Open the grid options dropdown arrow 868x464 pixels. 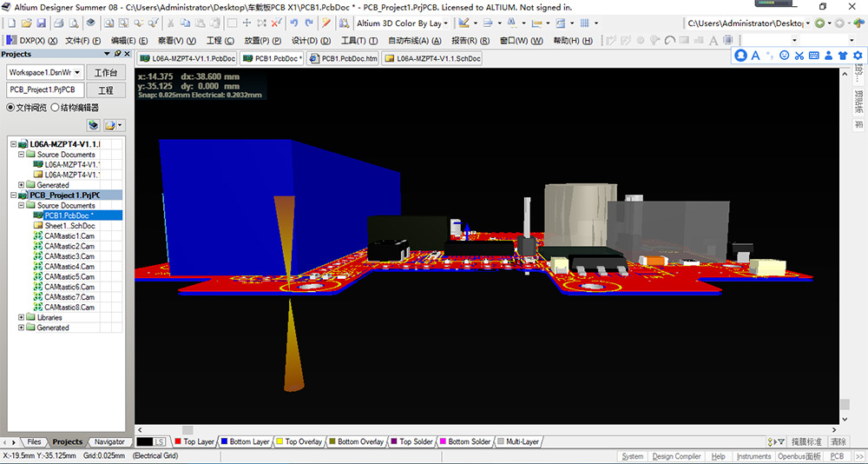[596, 23]
